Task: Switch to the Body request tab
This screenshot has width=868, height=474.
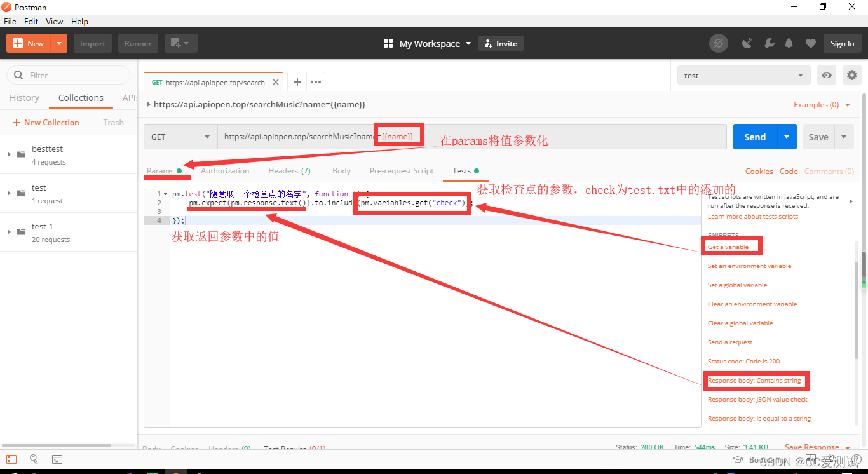Action: tap(341, 171)
